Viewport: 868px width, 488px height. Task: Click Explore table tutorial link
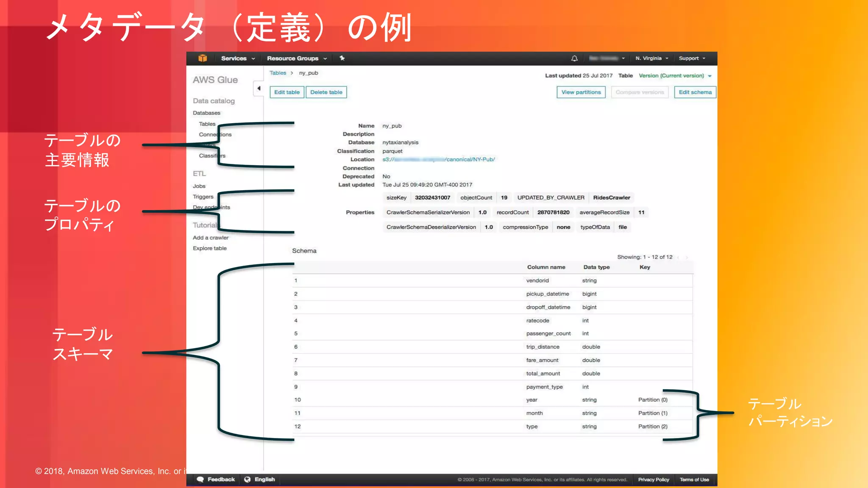tap(210, 249)
